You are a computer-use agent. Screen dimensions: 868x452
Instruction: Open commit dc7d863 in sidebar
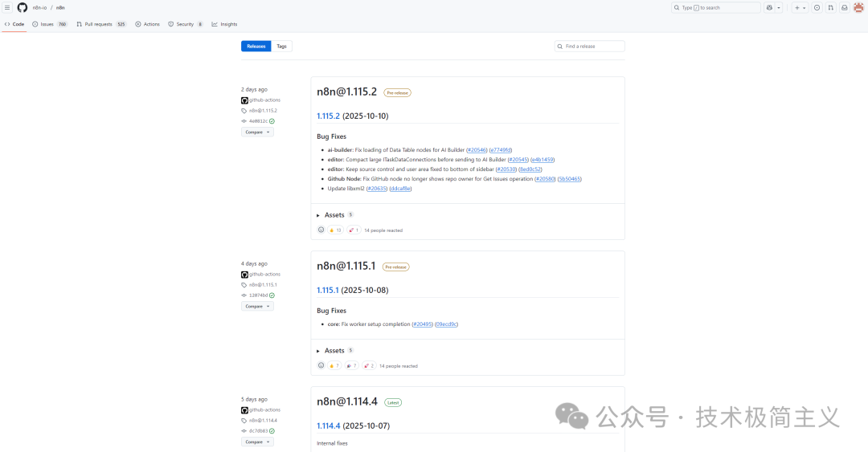[x=258, y=431]
